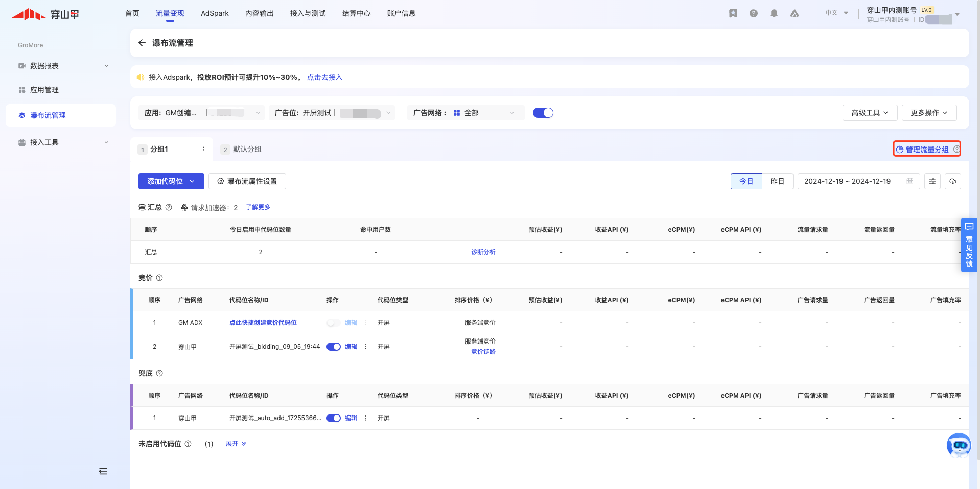This screenshot has height=489, width=980.
Task: Open the 中文 language dropdown
Action: pos(837,13)
